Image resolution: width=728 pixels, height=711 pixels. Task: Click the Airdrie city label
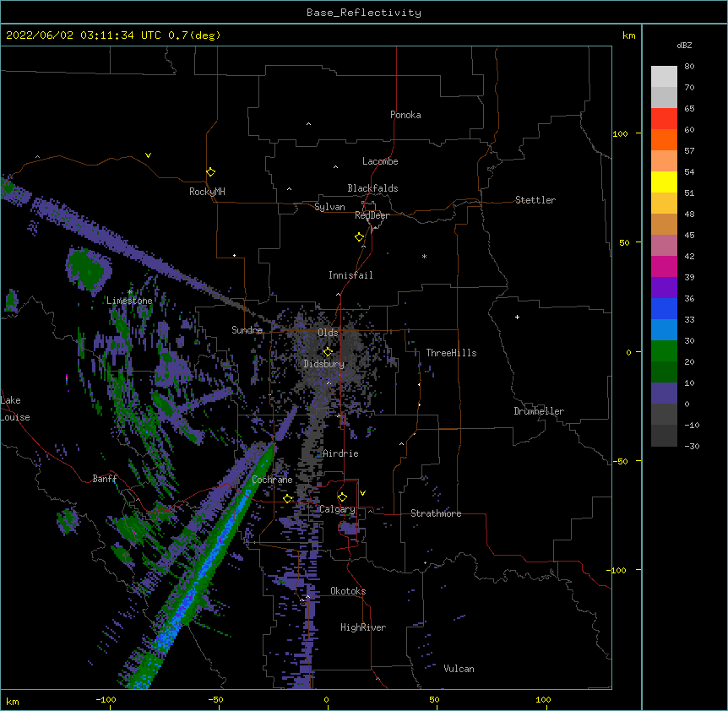point(340,453)
